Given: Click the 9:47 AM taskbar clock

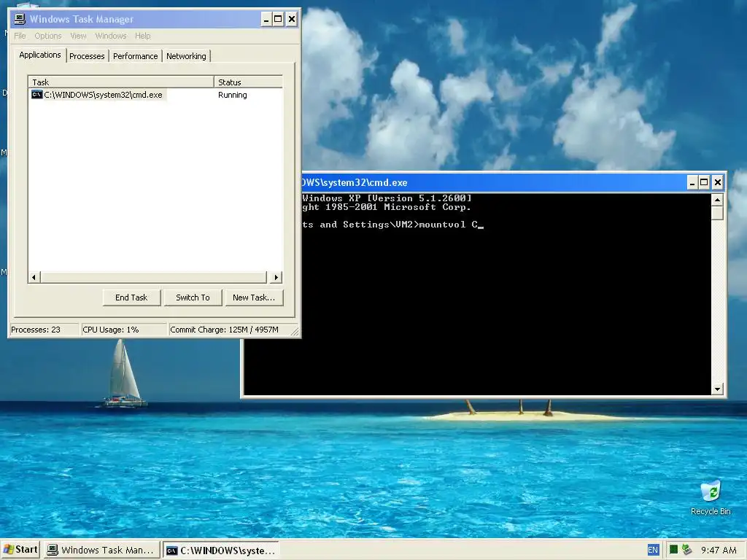Looking at the screenshot, I should [719, 550].
